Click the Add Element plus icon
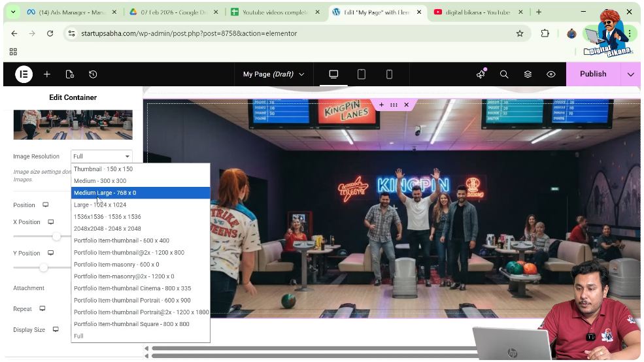This screenshot has width=644, height=362. click(47, 74)
